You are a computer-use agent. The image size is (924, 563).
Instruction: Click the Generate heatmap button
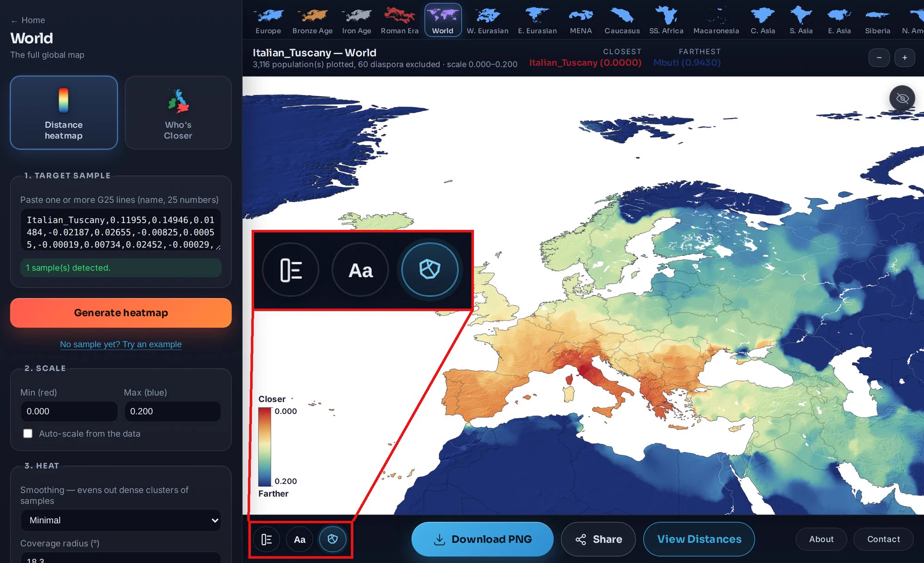[121, 313]
